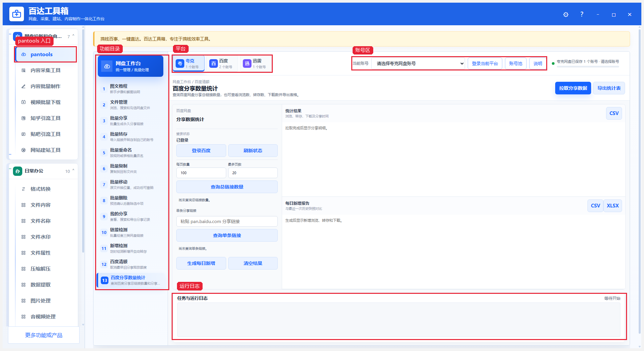644x351 pixels.
Task: Click the pantools cloud icon
Action: pyautogui.click(x=24, y=55)
